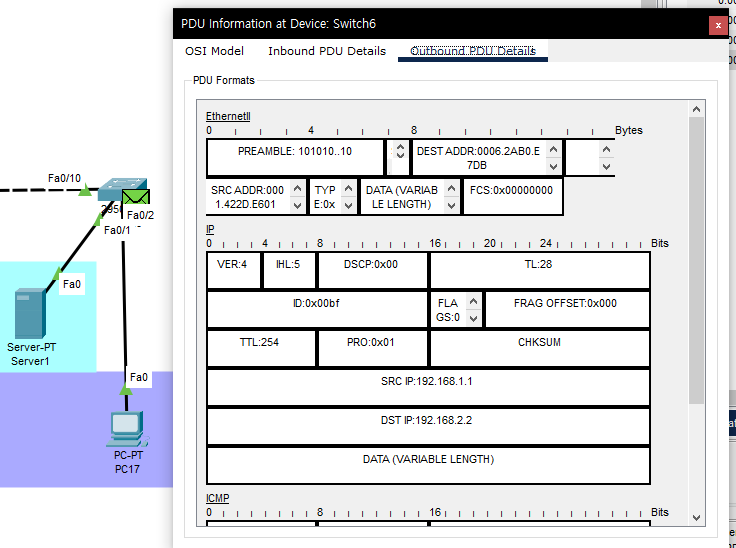Select the Outbound PDU Details tab

(473, 51)
